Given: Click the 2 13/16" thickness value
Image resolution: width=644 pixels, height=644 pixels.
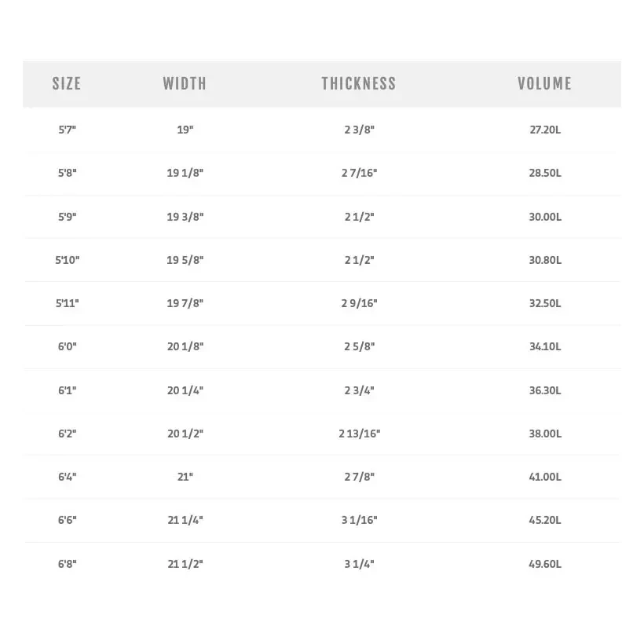Looking at the screenshot, I should [359, 434].
